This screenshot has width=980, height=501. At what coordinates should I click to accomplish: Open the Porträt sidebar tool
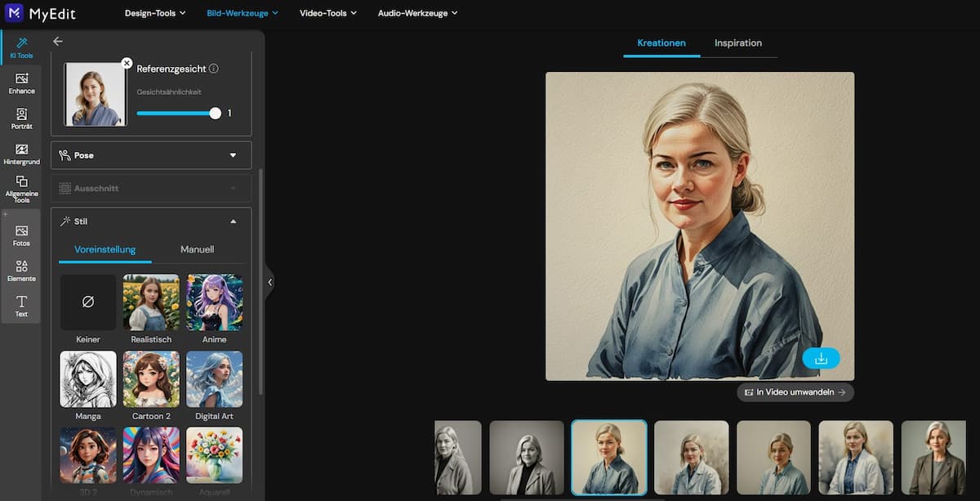[x=21, y=119]
